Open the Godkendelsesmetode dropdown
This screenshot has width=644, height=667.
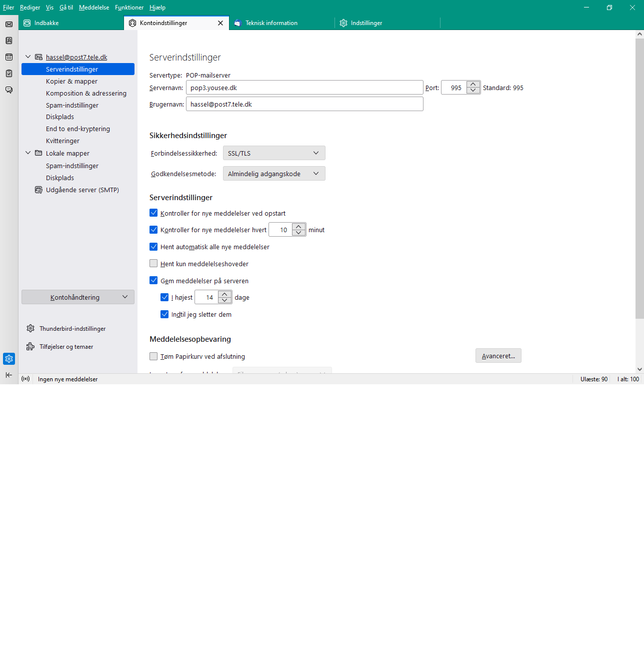point(274,174)
